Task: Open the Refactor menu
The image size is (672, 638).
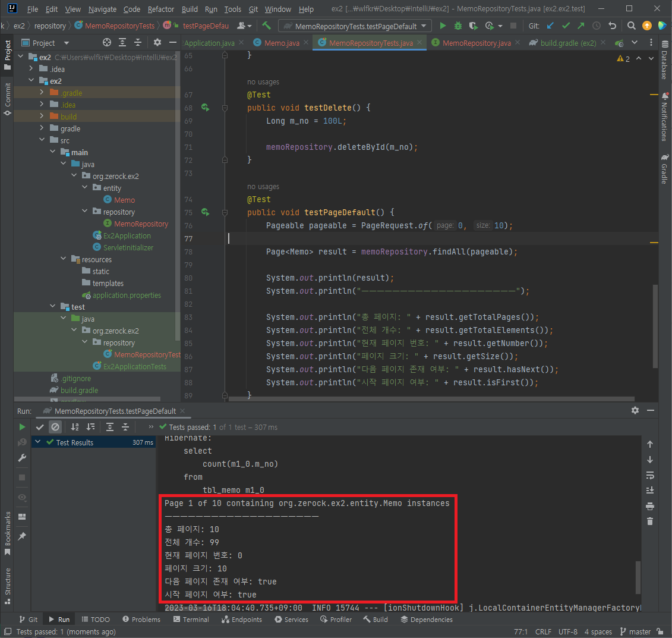Action: click(160, 9)
